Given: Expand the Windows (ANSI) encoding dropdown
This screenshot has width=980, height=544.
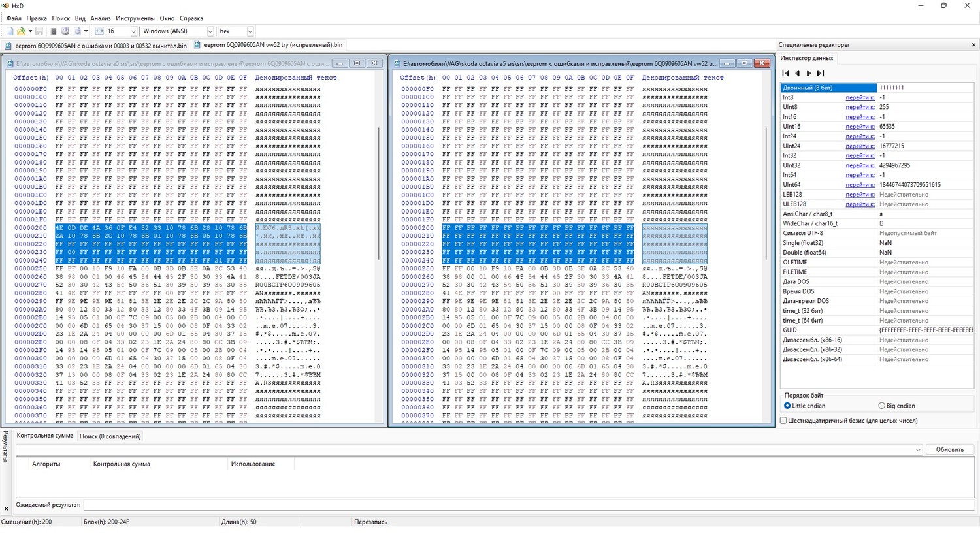Looking at the screenshot, I should tap(210, 31).
